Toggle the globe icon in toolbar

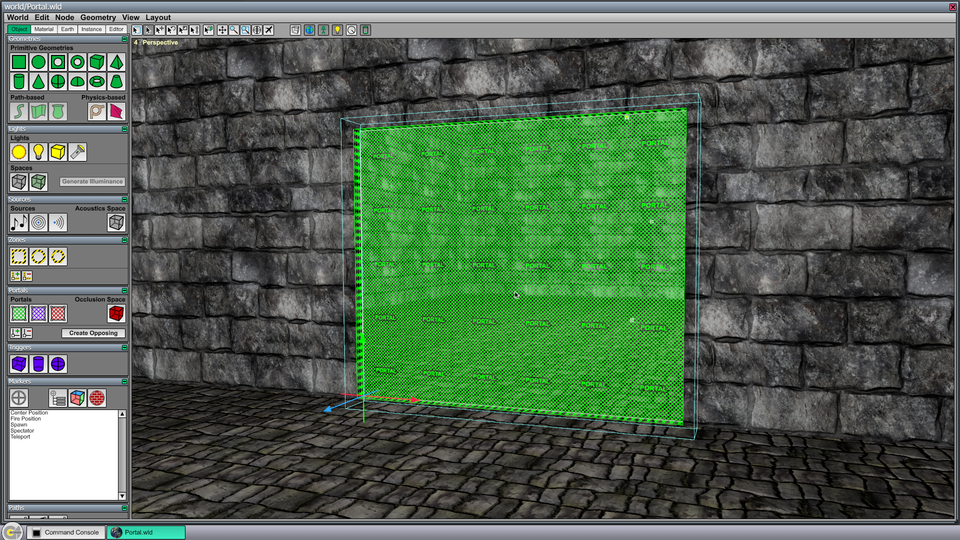point(309,30)
